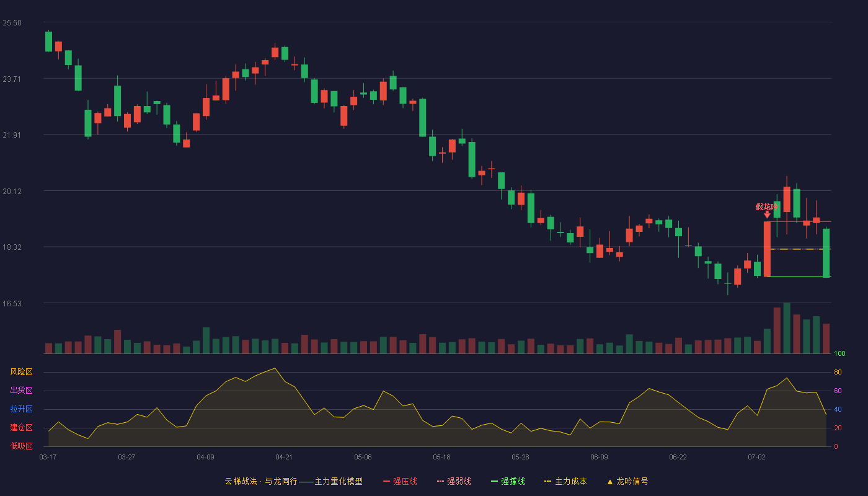Click the 16.53 price axis label

pyautogui.click(x=12, y=304)
